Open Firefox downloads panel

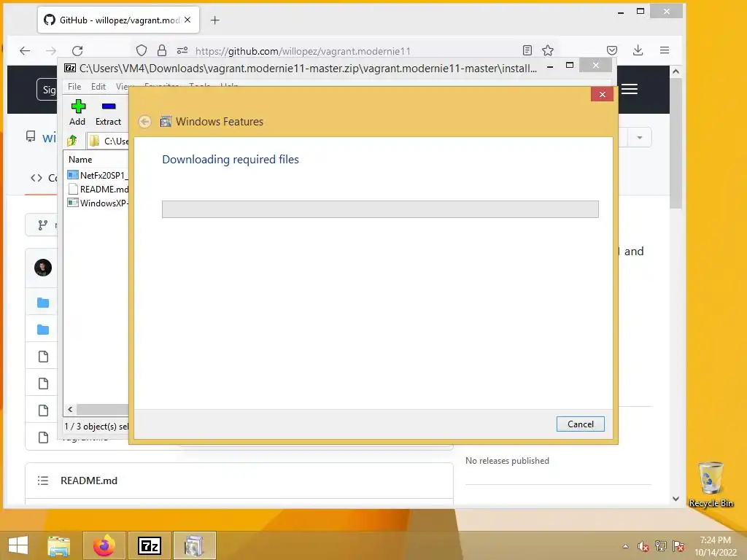tap(638, 50)
